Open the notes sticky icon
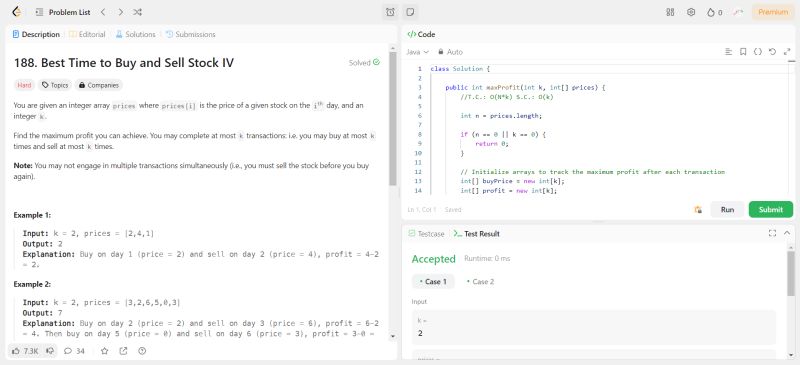The image size is (800, 365). click(409, 12)
